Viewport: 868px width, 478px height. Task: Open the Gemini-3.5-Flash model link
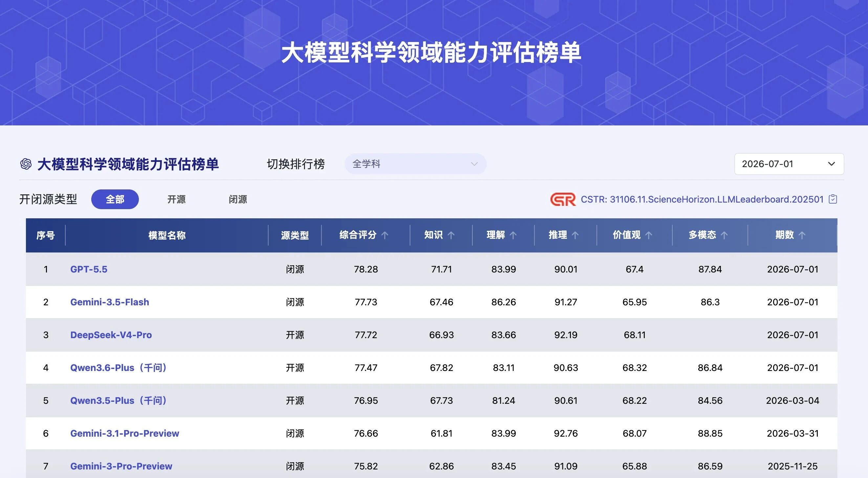[110, 302]
